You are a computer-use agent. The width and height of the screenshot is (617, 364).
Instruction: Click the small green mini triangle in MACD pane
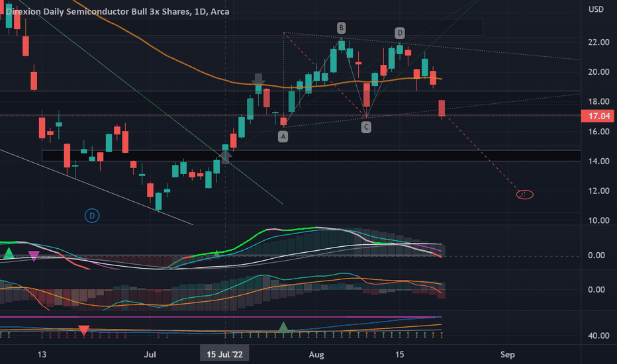pyautogui.click(x=216, y=254)
